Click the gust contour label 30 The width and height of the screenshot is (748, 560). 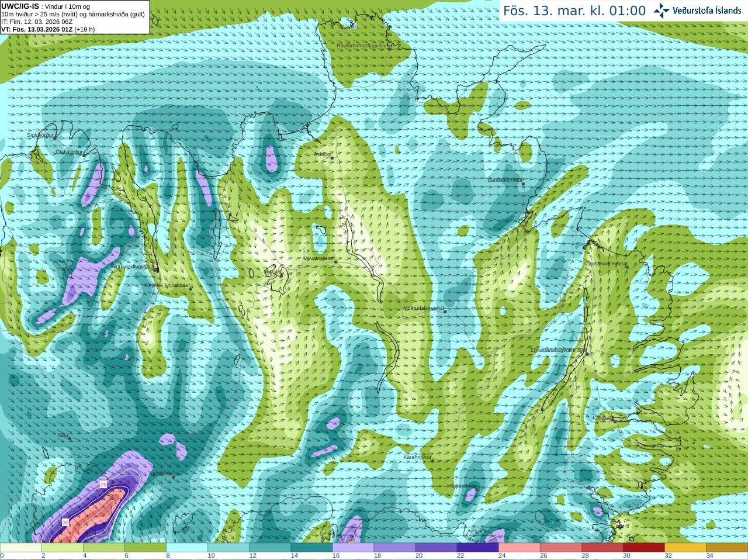tap(65, 522)
